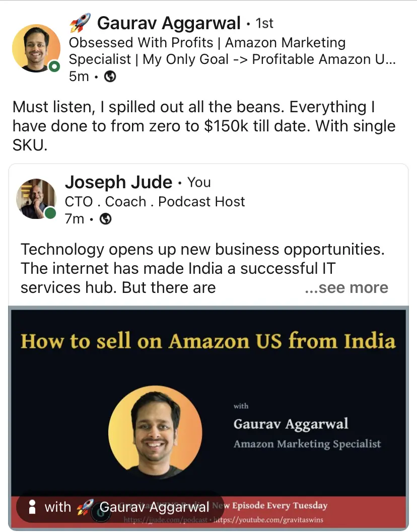417x532 pixels.
Task: Click the green online status dot on Gaurav's avatar
Action: pyautogui.click(x=54, y=66)
